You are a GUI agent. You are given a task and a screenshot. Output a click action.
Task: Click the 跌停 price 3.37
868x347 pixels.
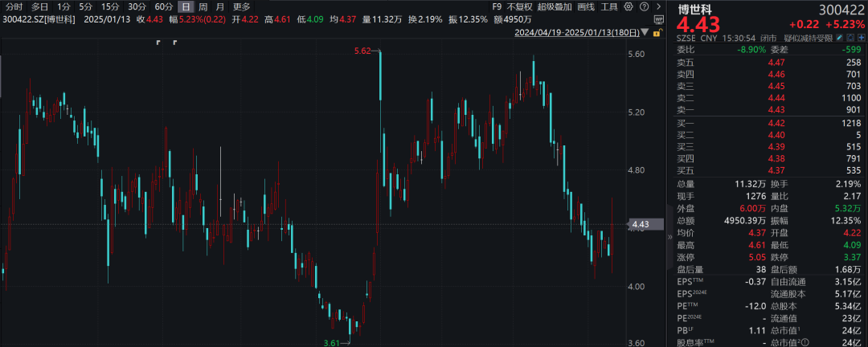[853, 257]
